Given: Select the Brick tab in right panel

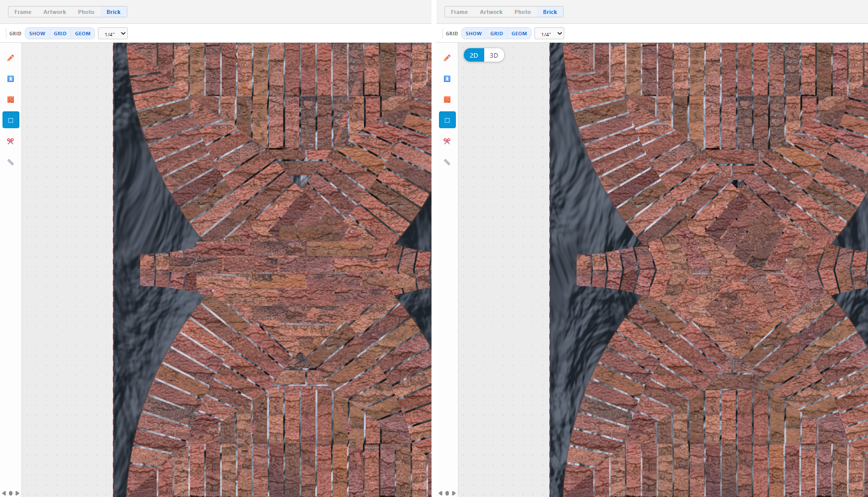Looking at the screenshot, I should (550, 12).
